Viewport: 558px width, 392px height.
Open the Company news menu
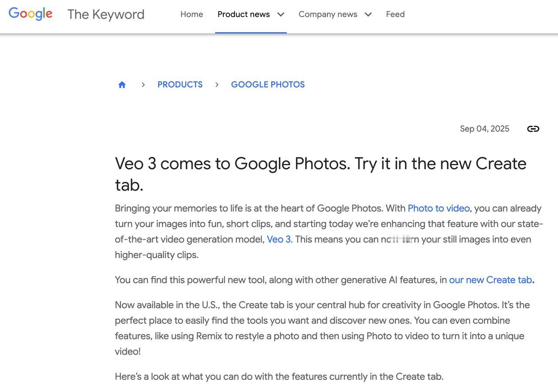coord(328,14)
